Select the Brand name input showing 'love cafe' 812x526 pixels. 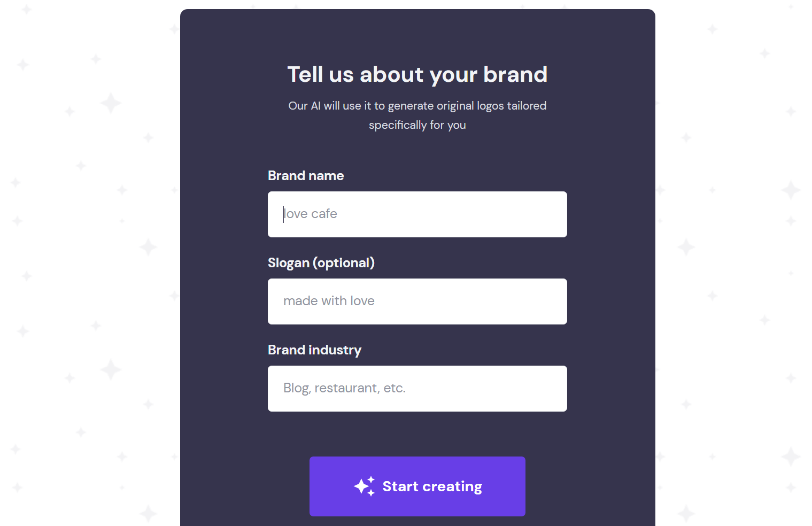click(417, 214)
